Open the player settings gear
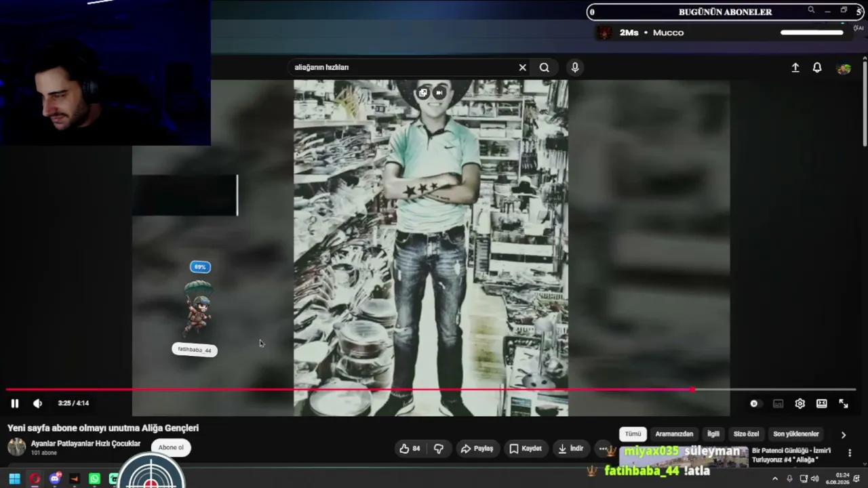Screen dimensions: 868x488 click(800, 403)
